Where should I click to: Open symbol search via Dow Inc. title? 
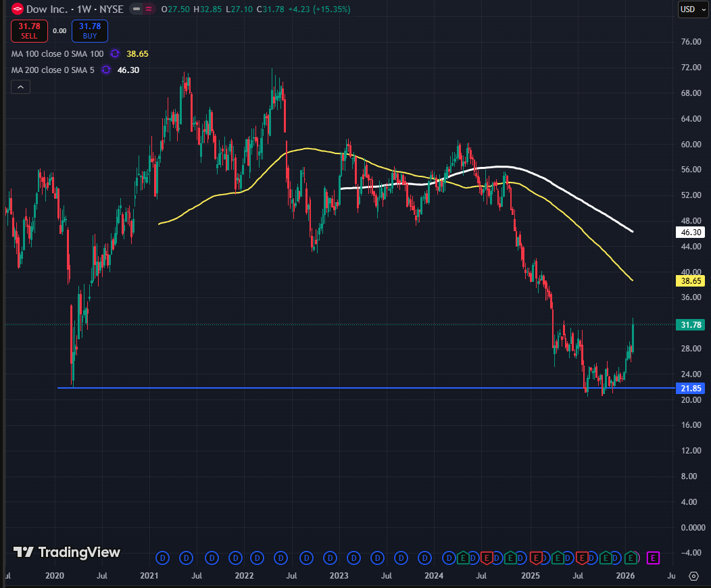coord(47,9)
